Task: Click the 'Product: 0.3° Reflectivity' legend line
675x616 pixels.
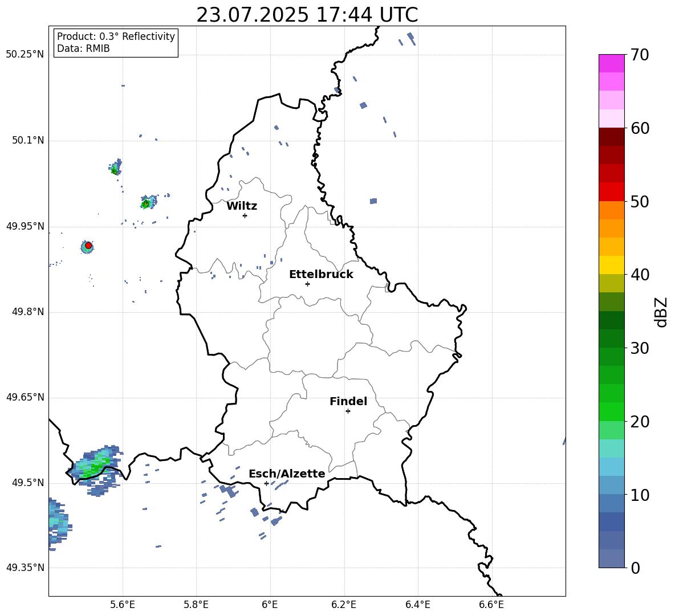Action: pyautogui.click(x=116, y=36)
